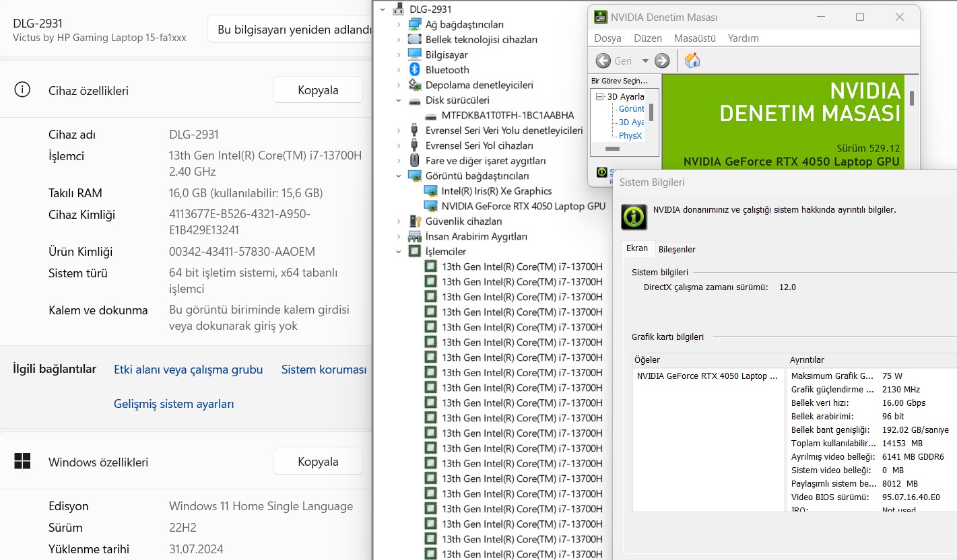This screenshot has width=957, height=560.
Task: Click Kopyala next to Cihaz özellikleri
Action: pos(318,90)
